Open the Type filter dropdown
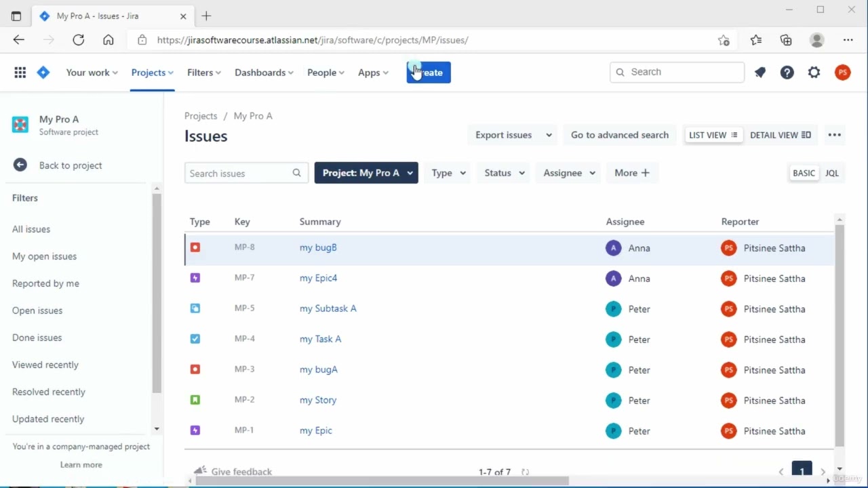The height and width of the screenshot is (488, 868). coord(449,173)
